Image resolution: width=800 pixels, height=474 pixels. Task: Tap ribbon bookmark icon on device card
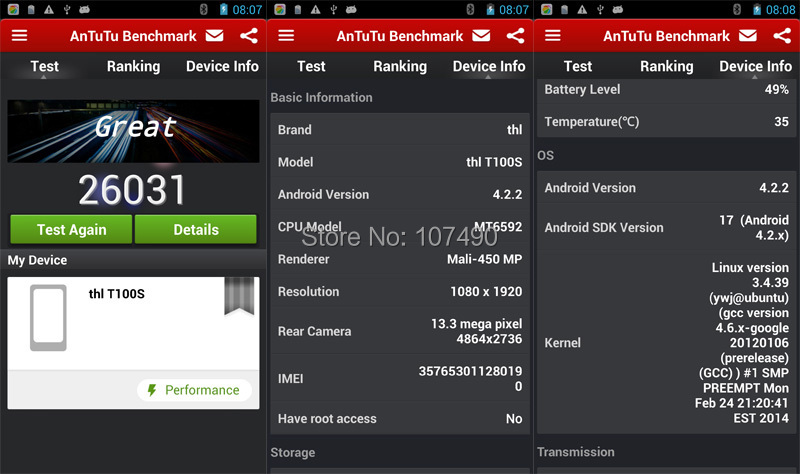[239, 296]
